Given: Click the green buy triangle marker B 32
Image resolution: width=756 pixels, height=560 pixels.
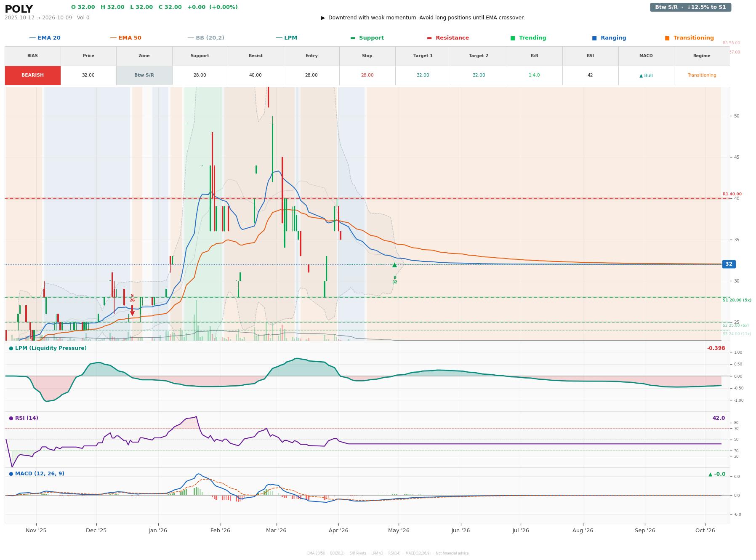Looking at the screenshot, I should pos(394,265).
